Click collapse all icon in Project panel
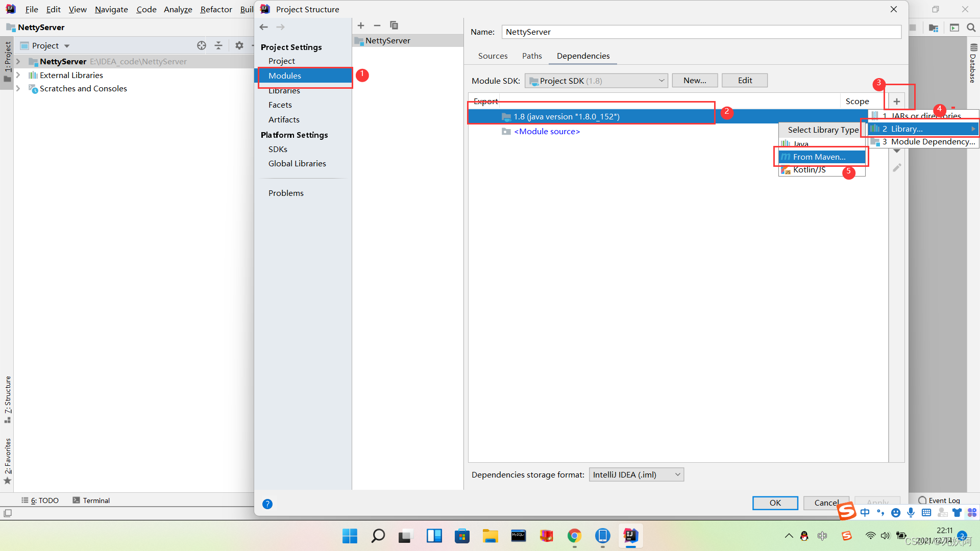This screenshot has height=551, width=980. click(x=218, y=46)
